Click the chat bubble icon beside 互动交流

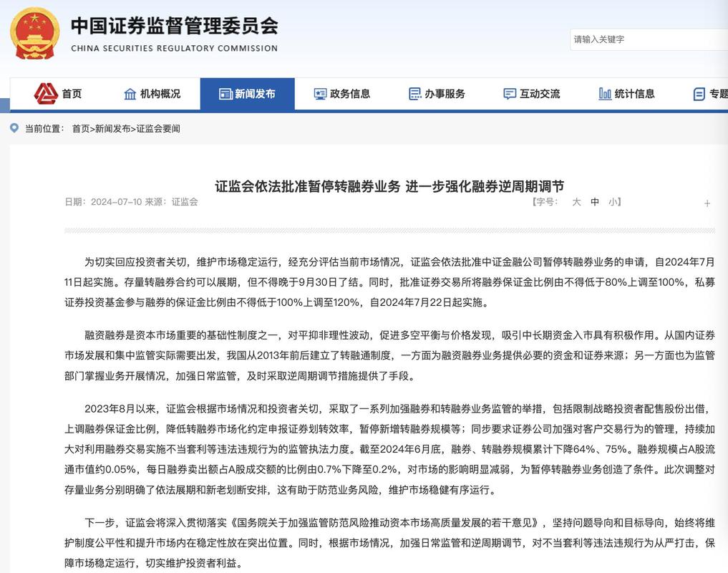pos(509,93)
